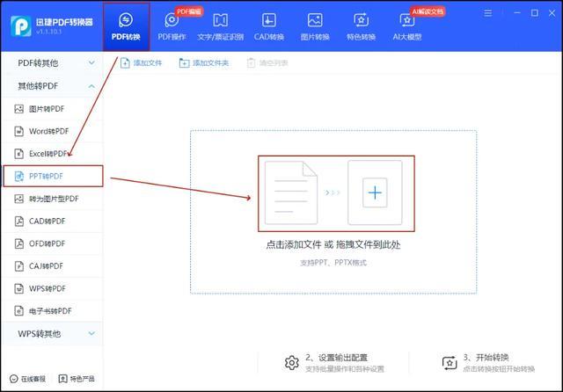
Task: Expand the PDF转其他 section chevron
Action: pos(91,62)
